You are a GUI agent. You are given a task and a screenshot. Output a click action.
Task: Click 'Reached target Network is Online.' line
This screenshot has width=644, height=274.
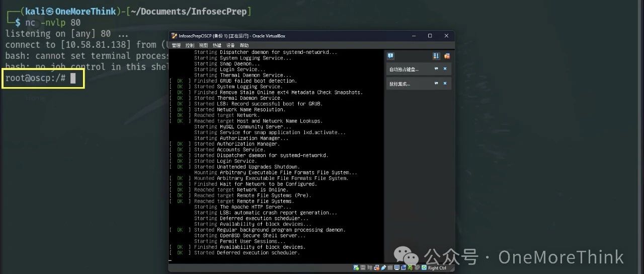pyautogui.click(x=242, y=189)
